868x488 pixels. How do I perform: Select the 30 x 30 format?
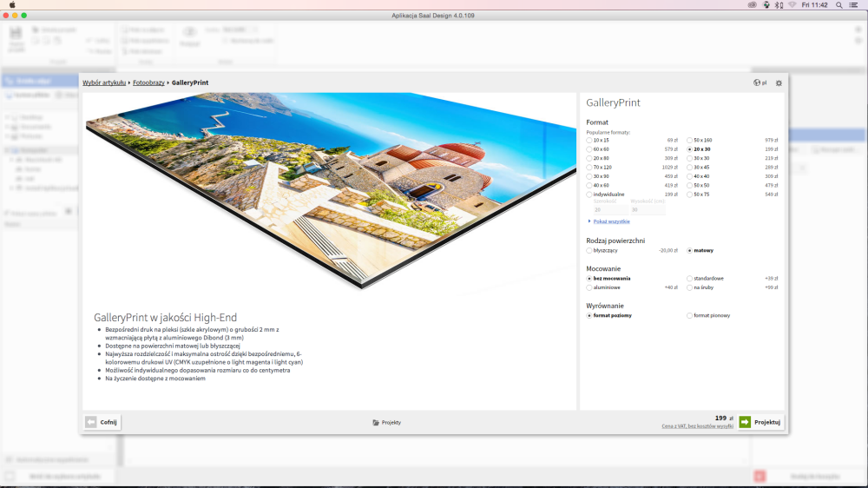point(689,158)
